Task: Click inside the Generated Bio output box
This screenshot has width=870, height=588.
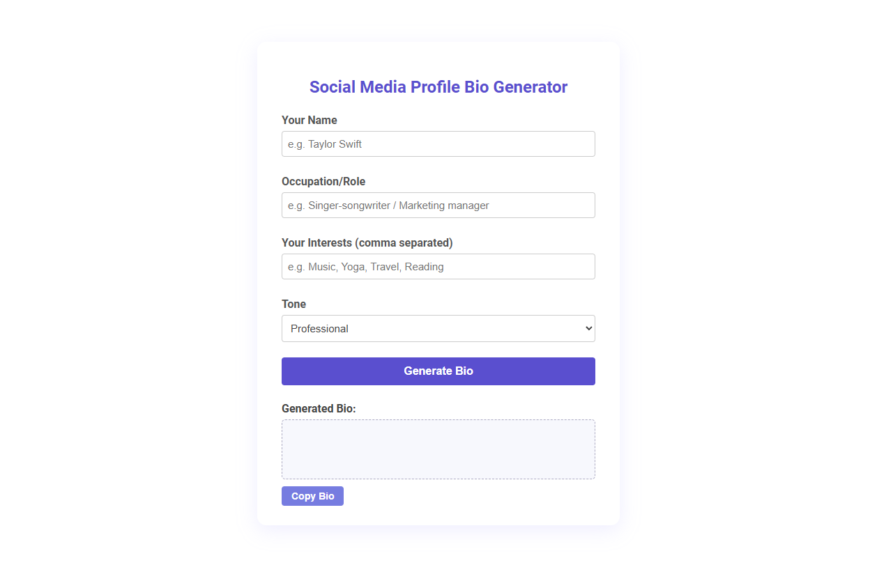Action: tap(438, 449)
